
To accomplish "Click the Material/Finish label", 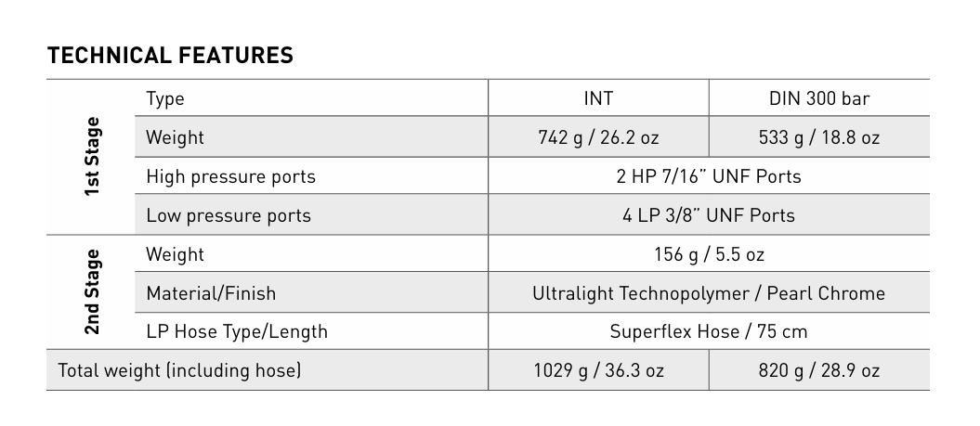I will pyautogui.click(x=211, y=293).
